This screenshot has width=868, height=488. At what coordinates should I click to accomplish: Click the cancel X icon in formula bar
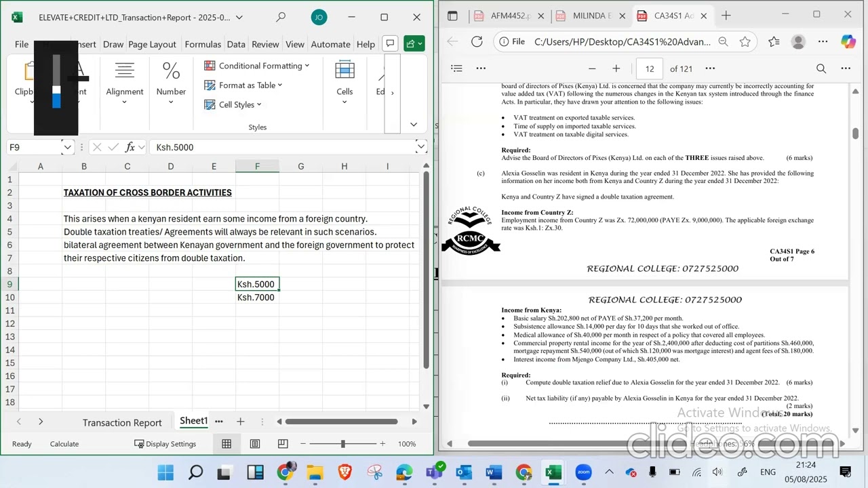[x=96, y=147]
